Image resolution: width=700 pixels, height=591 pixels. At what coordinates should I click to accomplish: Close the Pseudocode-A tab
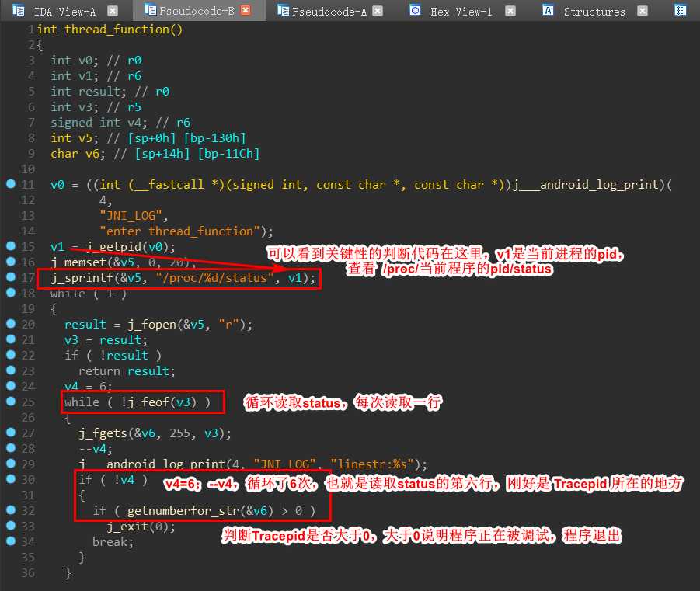[x=378, y=11]
